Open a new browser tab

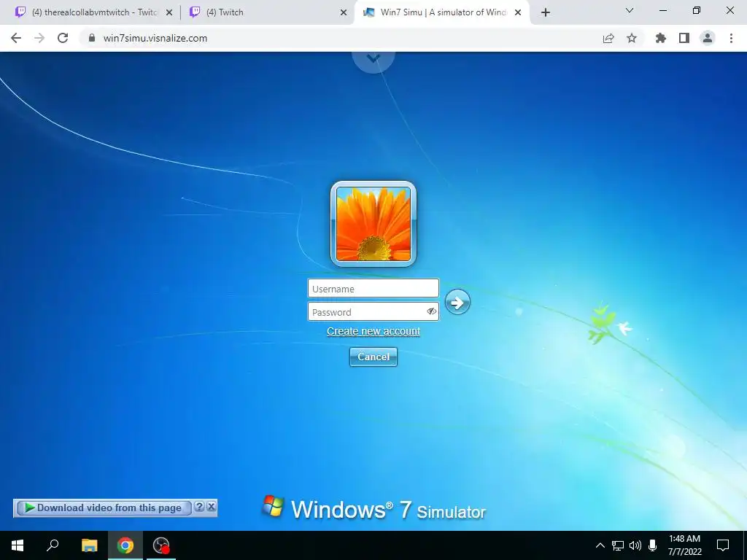click(x=546, y=12)
